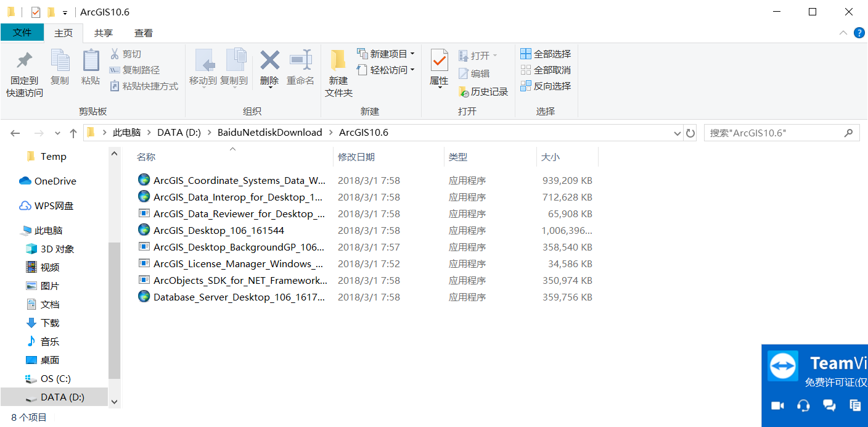Sort files by 名称 column header

(146, 157)
